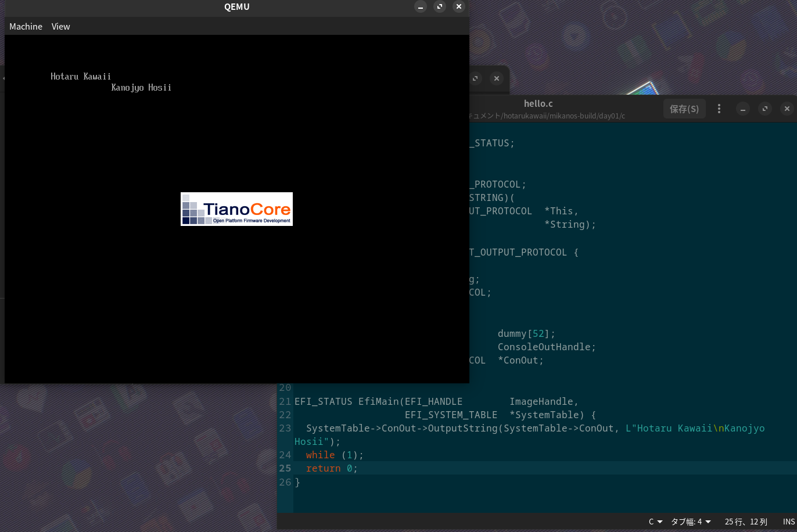Viewport: 797px width, 532px height.
Task: Open the Machine menu in QEMU
Action: pos(26,27)
